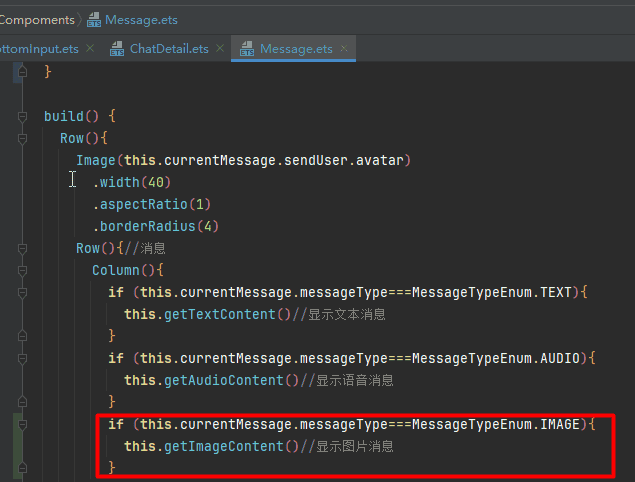
Task: Switch to the ChatDetail.ets tab
Action: (169, 49)
